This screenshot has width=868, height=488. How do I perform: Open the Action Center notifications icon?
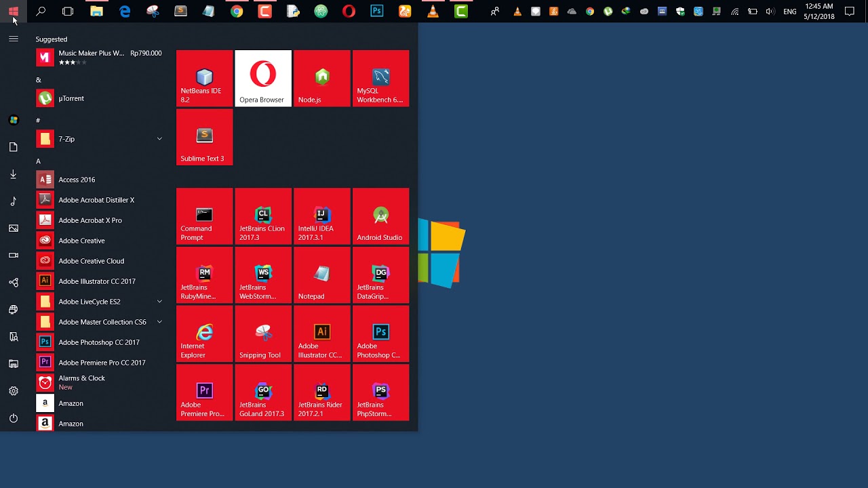point(850,12)
